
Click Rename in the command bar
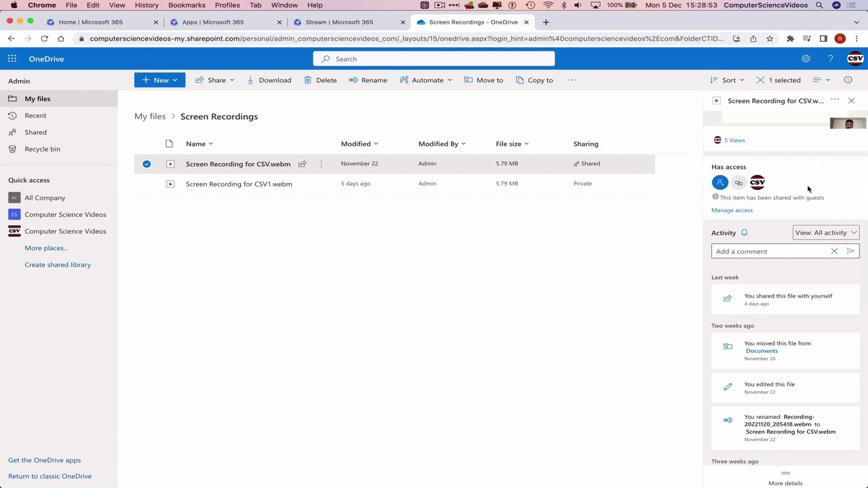point(368,80)
